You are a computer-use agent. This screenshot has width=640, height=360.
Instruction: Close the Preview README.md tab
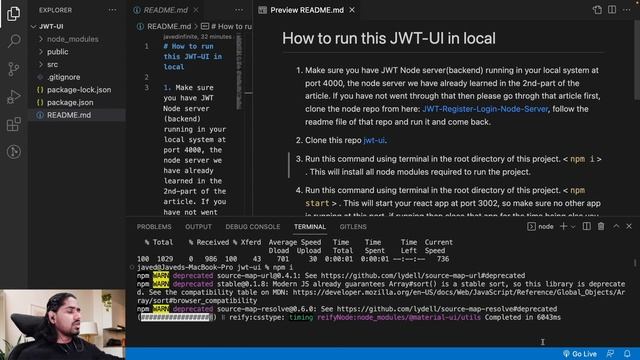coord(352,10)
